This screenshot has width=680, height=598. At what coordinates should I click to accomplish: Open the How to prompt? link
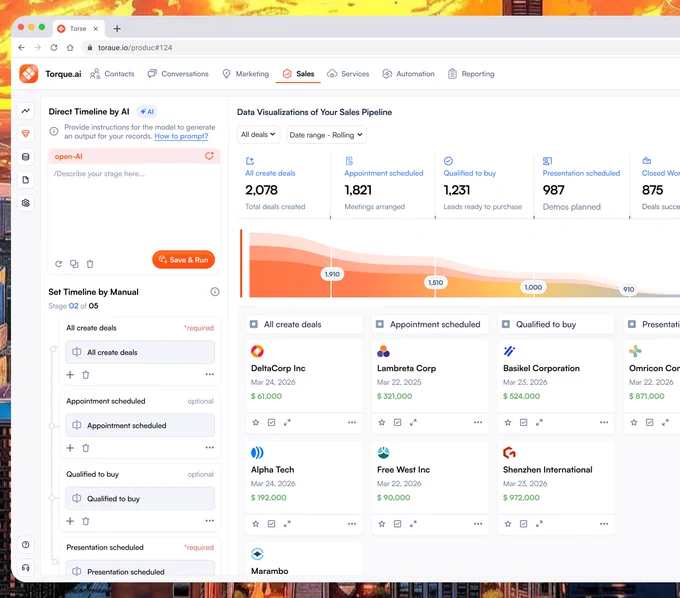coord(181,136)
